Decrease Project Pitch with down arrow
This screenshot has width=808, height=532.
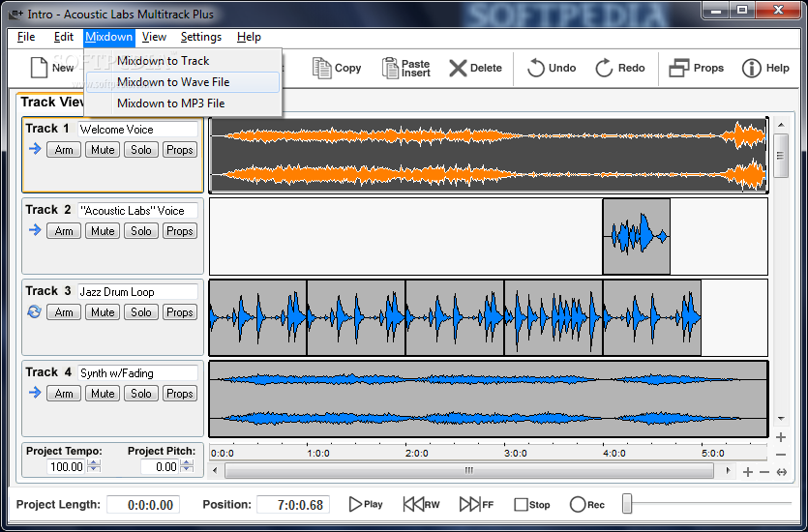(187, 470)
